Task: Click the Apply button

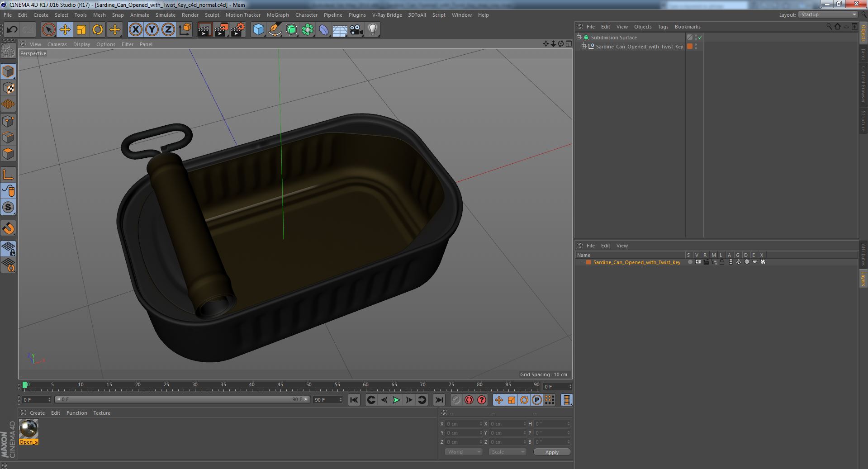Action: tap(552, 452)
